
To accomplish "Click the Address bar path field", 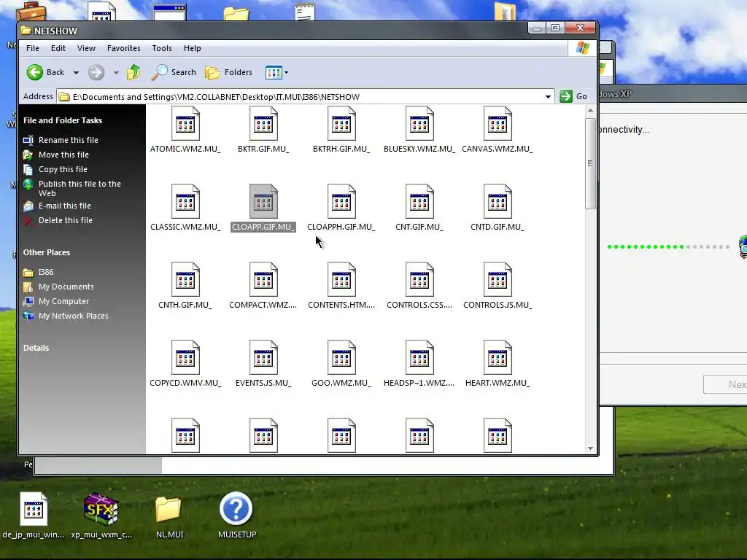I will point(305,97).
